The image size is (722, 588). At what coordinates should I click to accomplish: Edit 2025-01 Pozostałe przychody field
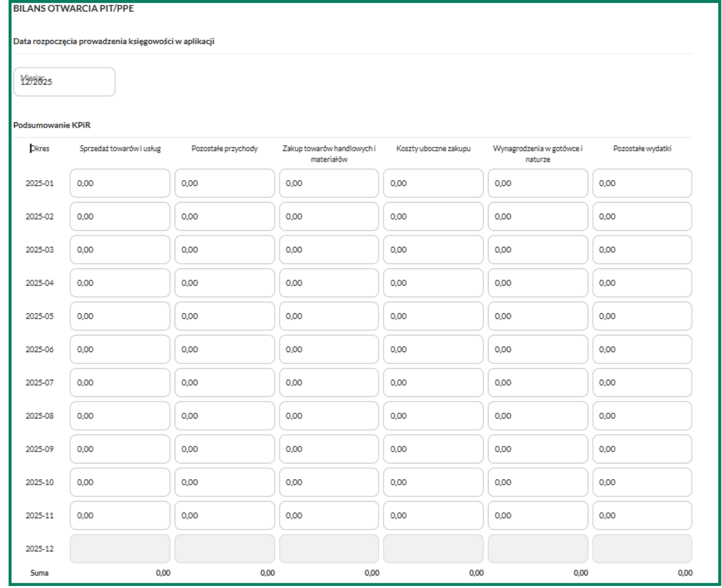coord(224,183)
